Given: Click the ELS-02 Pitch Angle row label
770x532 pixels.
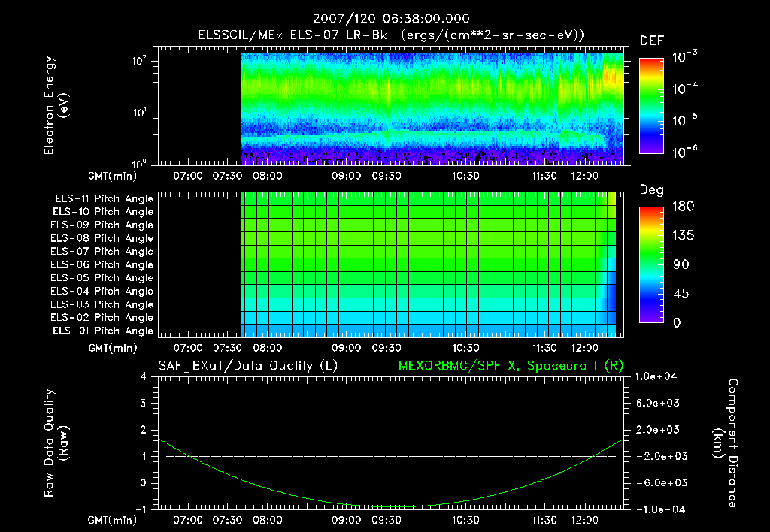Looking at the screenshot, I should coord(102,318).
